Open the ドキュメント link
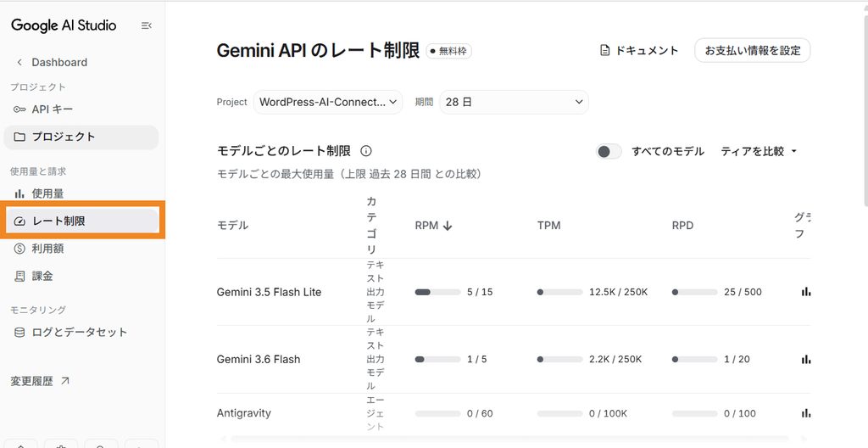This screenshot has width=868, height=448. point(639,50)
